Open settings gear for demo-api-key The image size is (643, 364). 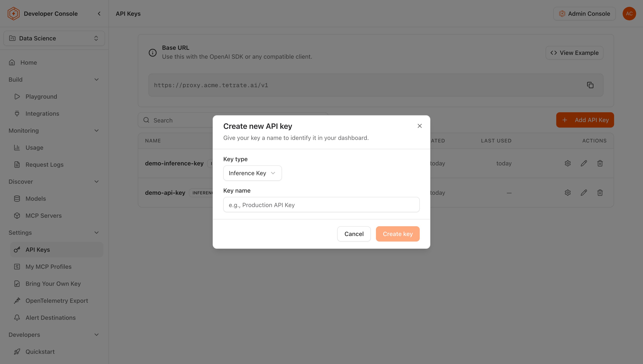tap(568, 192)
